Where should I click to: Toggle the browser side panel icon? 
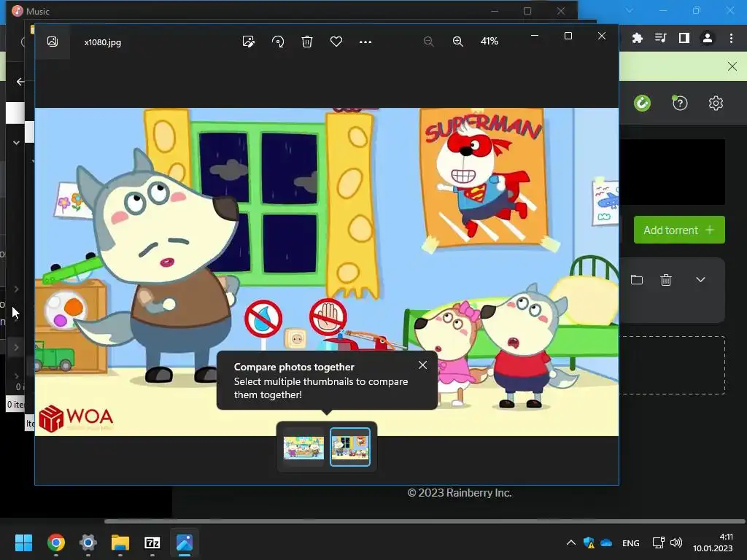point(684,38)
